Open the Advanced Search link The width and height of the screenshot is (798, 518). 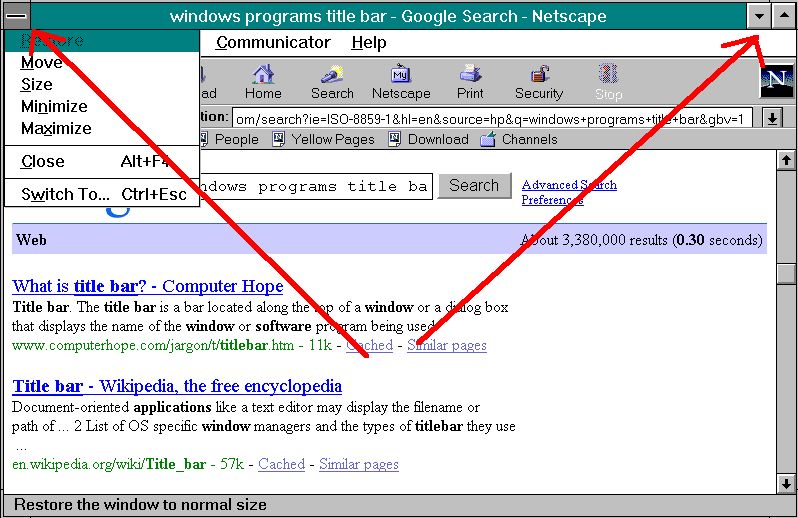[569, 185]
